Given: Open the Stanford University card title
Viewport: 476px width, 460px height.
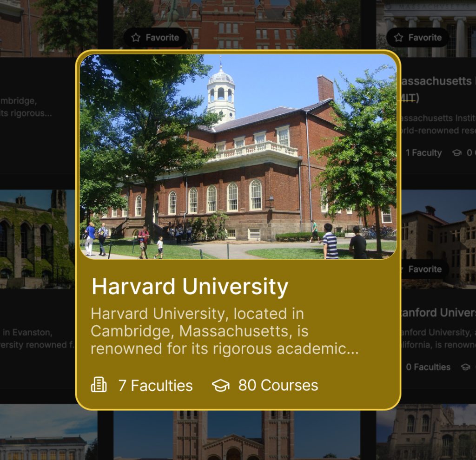Looking at the screenshot, I should coord(439,313).
